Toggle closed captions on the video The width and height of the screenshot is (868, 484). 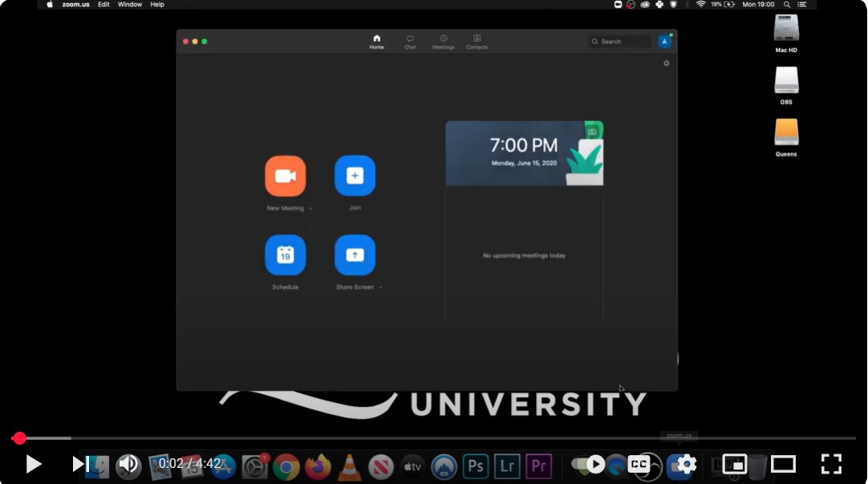639,464
